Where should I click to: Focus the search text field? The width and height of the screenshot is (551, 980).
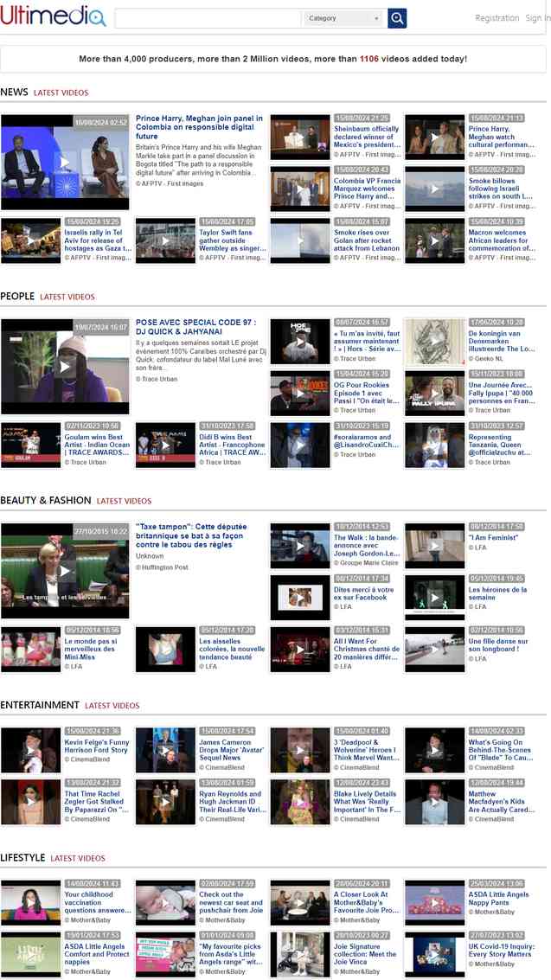208,18
